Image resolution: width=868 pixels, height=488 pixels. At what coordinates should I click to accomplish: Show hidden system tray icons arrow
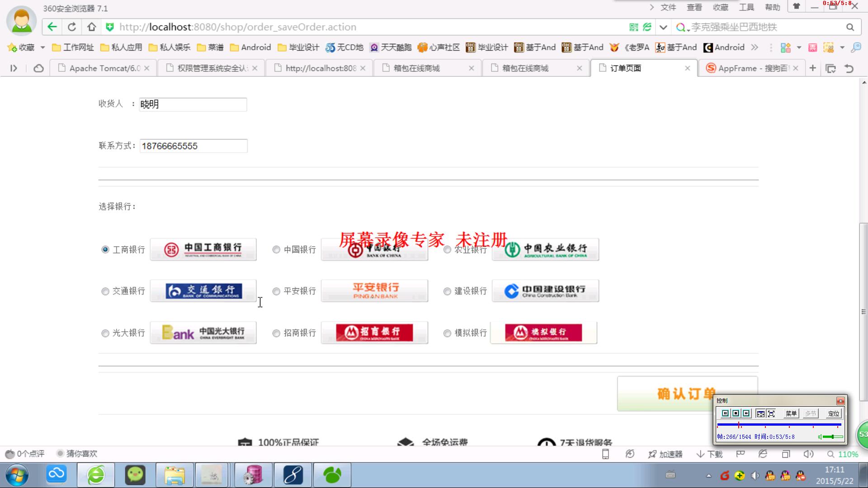tap(708, 476)
